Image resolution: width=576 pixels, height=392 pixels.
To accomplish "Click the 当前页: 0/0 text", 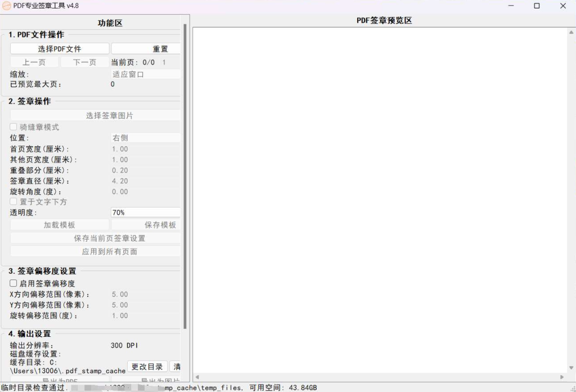I will click(x=133, y=62).
